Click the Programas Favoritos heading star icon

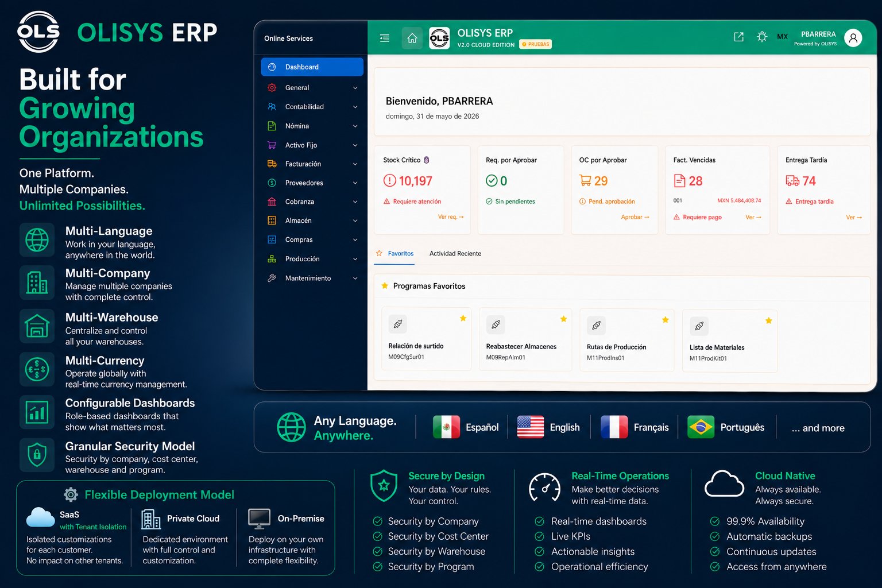[x=385, y=285]
